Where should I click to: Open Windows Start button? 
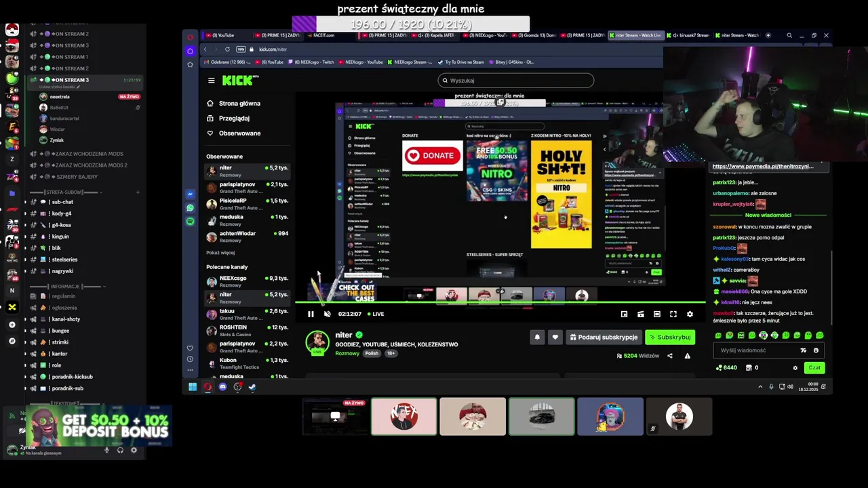tap(193, 387)
